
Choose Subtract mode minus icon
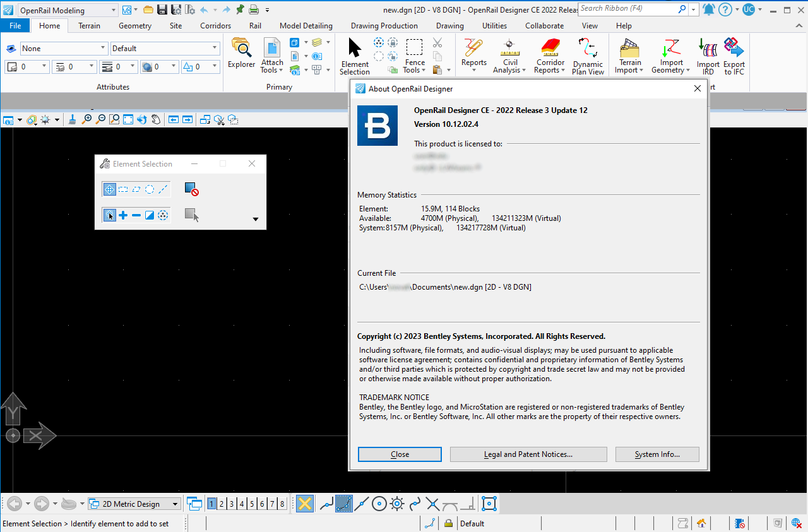pos(136,215)
